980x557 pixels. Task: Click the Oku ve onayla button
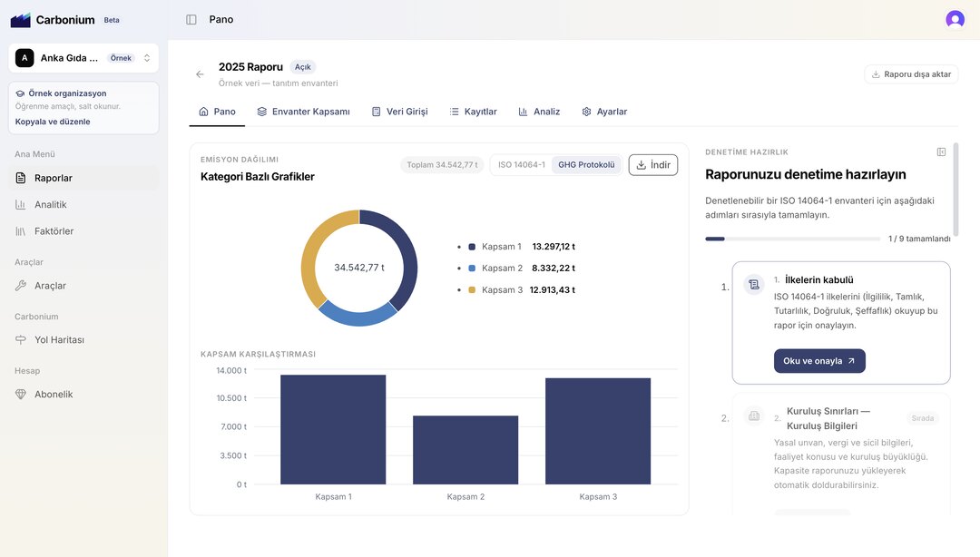[819, 361]
